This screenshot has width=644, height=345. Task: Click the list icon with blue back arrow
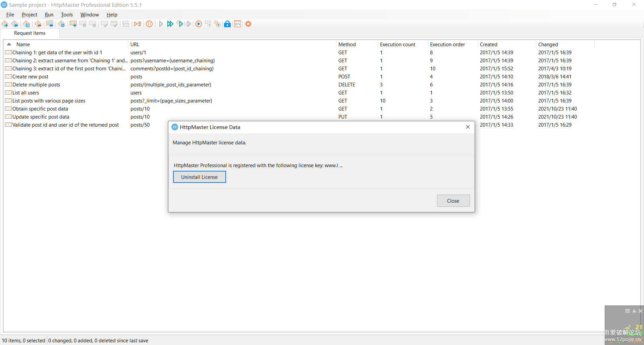click(x=50, y=24)
